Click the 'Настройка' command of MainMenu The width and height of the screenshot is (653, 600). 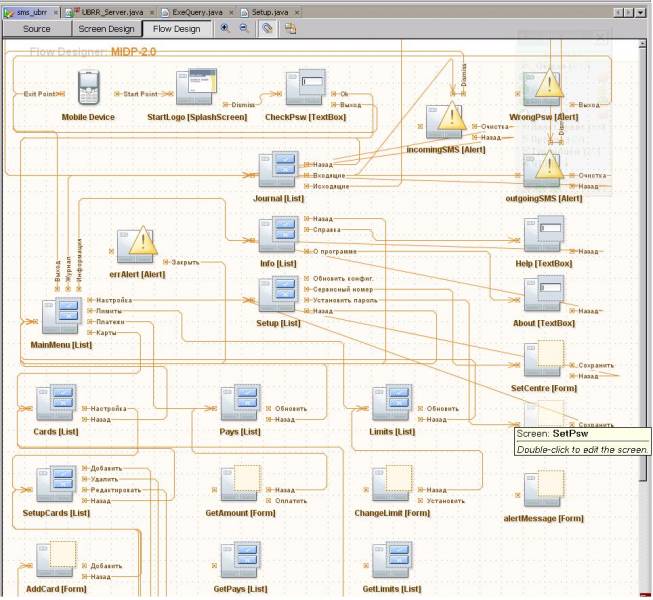click(x=114, y=300)
